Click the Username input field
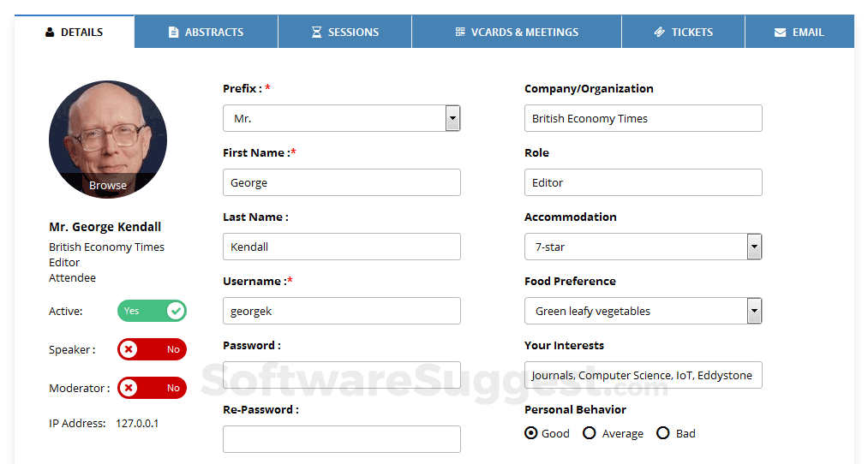868x464 pixels. (341, 311)
